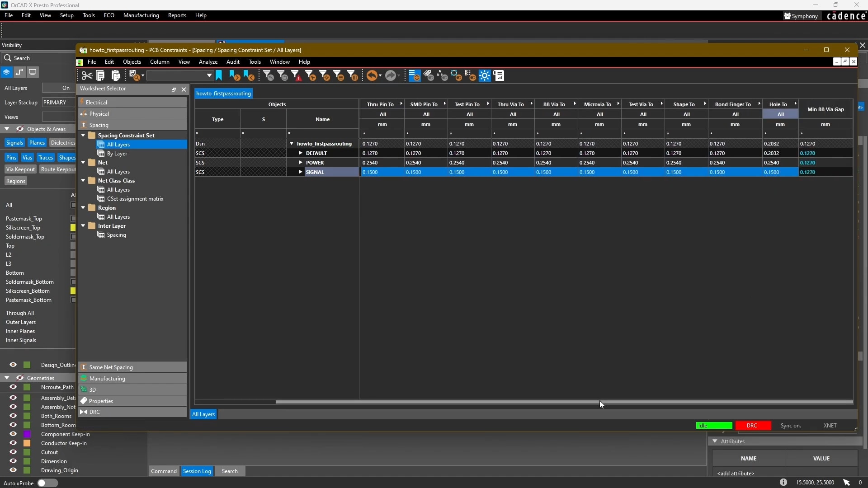Select the Nets trace icon in Visibility panel
Viewport: 868px width, 488px height.
(x=19, y=72)
